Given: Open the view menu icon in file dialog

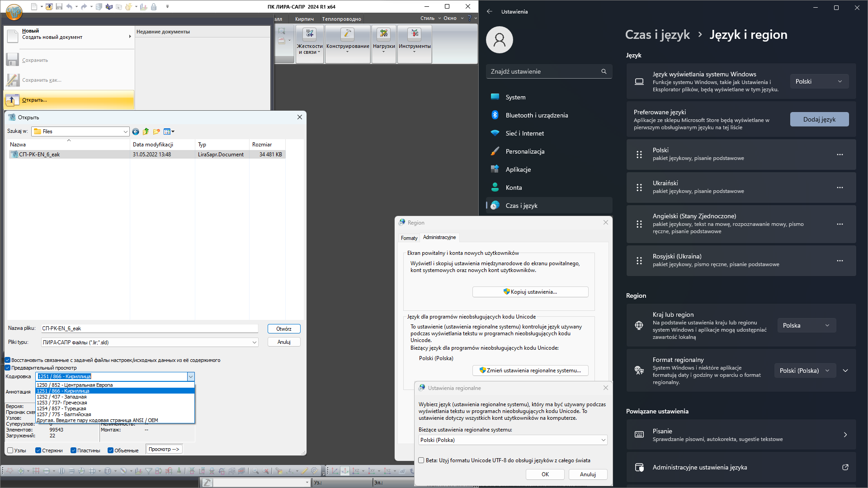Looking at the screenshot, I should pos(168,131).
